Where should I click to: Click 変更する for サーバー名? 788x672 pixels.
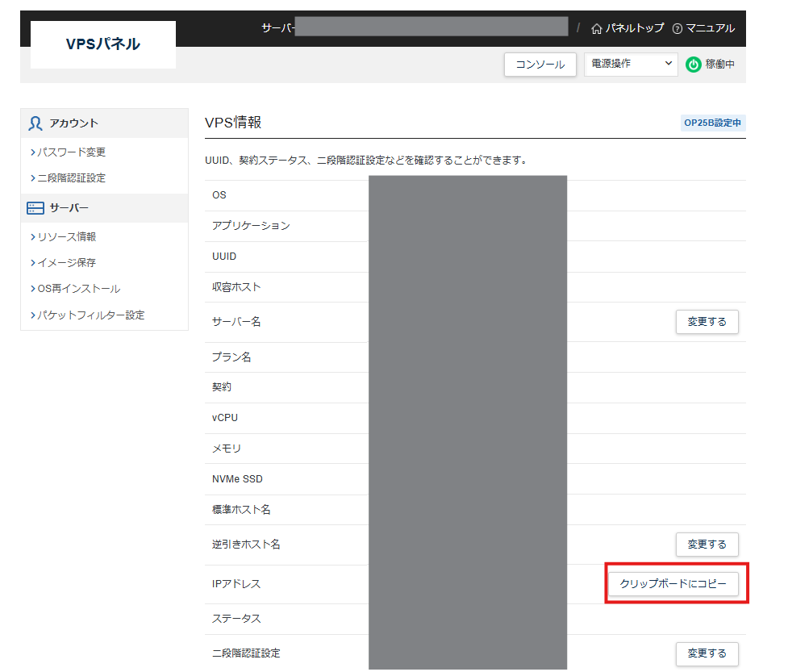[707, 322]
